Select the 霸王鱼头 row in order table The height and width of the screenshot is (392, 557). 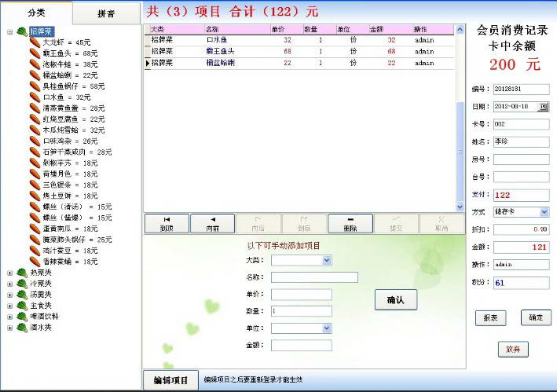coord(299,52)
